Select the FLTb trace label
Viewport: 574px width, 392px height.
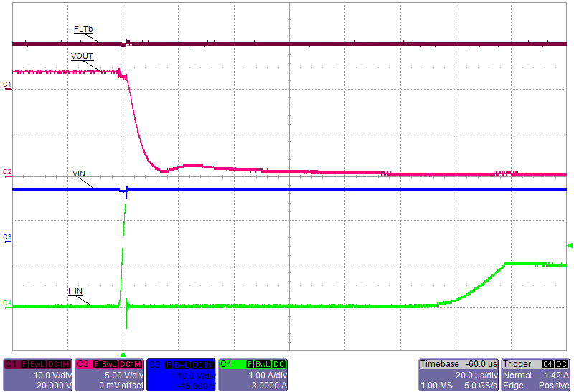(83, 29)
